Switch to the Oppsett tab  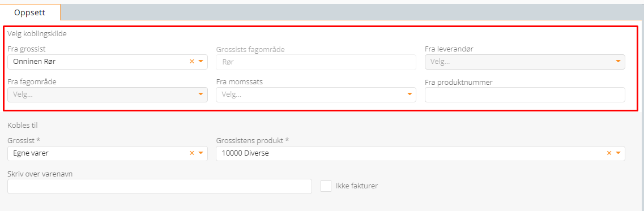[29, 12]
